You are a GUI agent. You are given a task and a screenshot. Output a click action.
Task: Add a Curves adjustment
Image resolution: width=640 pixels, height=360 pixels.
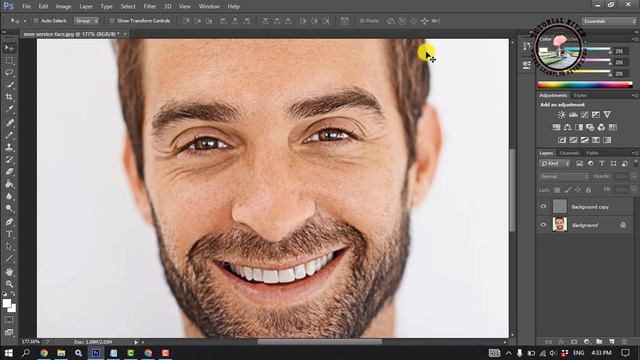pos(584,115)
